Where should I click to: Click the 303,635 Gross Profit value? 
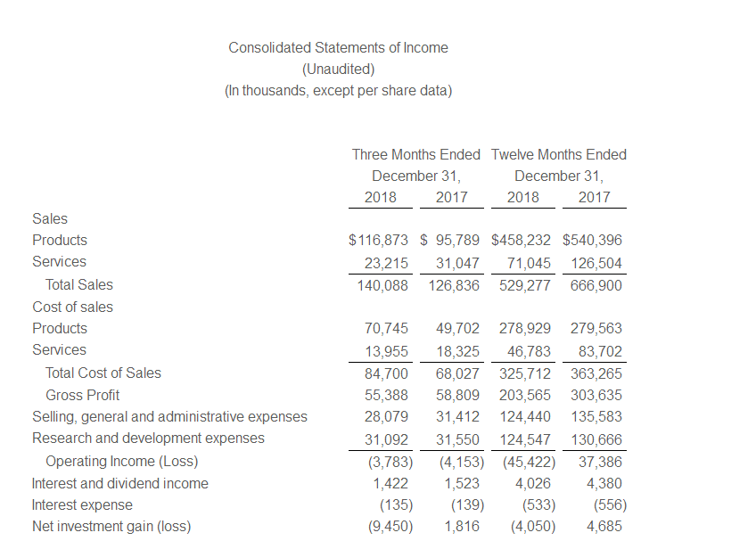pos(595,395)
